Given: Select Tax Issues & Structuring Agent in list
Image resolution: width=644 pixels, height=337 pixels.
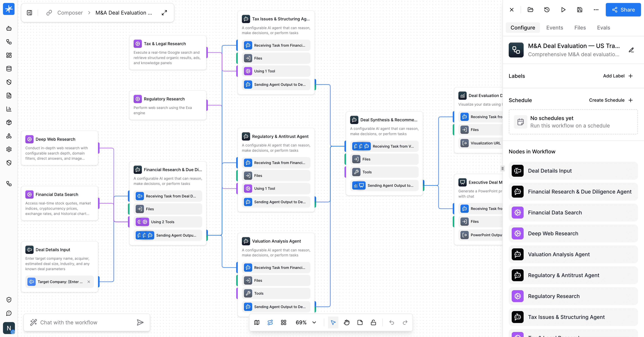Looking at the screenshot, I should coord(573,317).
